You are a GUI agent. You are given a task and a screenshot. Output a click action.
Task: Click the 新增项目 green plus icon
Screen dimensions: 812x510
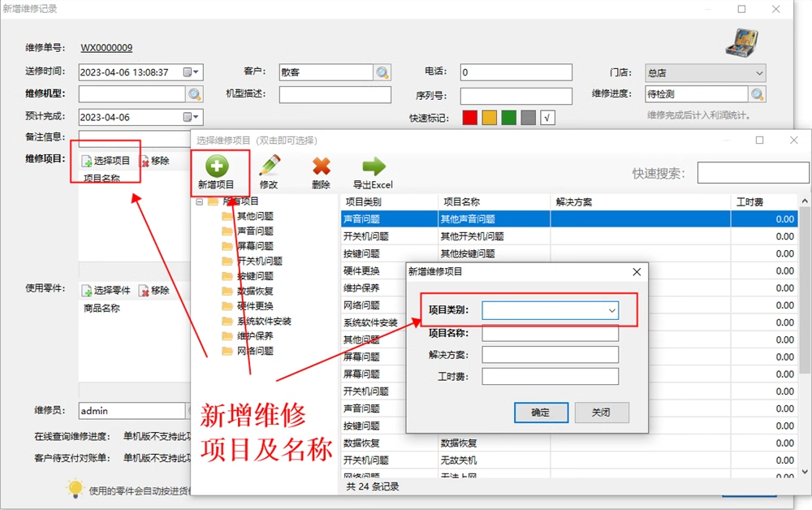coord(217,166)
